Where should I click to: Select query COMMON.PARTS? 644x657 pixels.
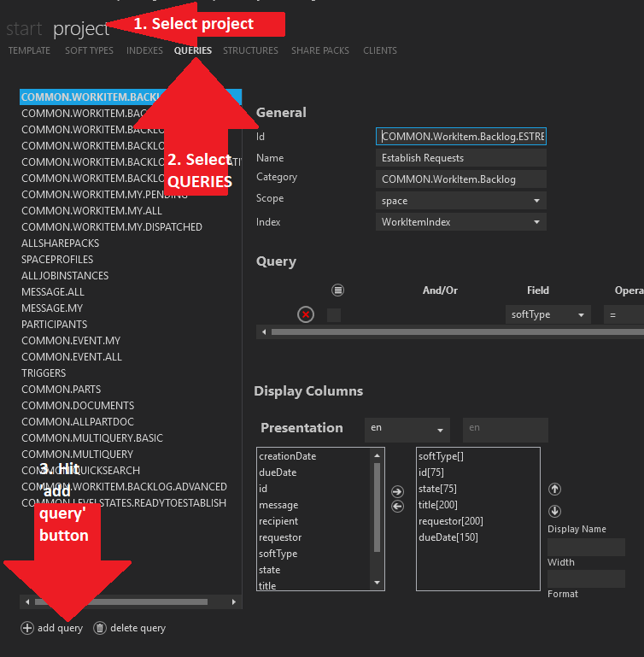click(131, 390)
